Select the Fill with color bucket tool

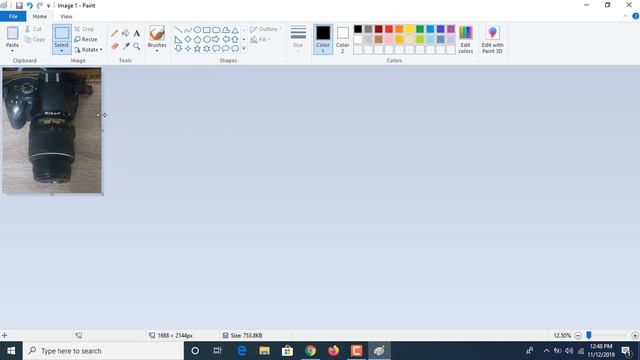pos(126,33)
